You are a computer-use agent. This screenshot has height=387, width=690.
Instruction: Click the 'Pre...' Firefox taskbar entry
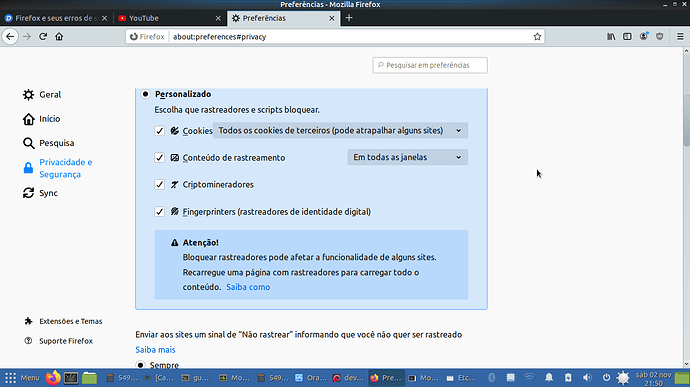(386, 378)
